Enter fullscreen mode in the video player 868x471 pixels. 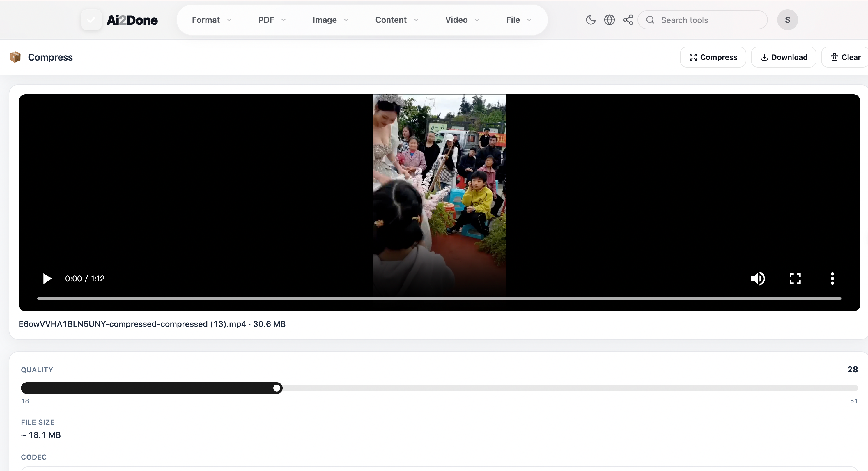click(x=795, y=279)
